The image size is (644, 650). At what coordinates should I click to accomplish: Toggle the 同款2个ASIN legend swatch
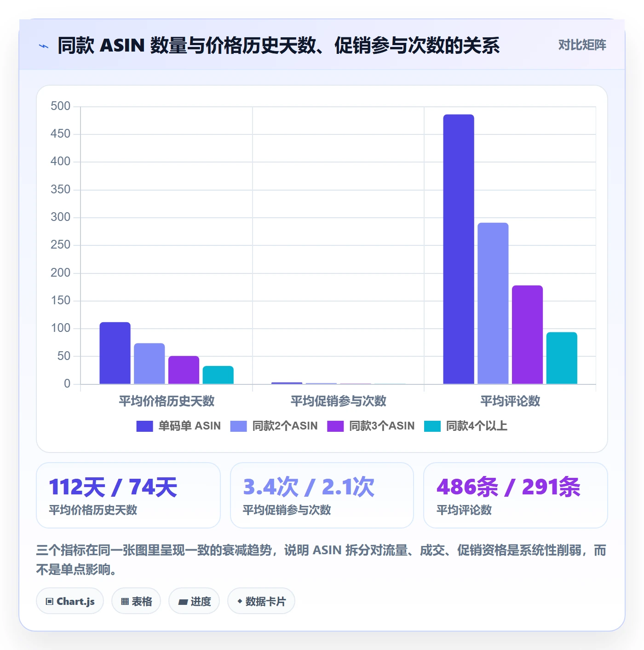pyautogui.click(x=238, y=426)
